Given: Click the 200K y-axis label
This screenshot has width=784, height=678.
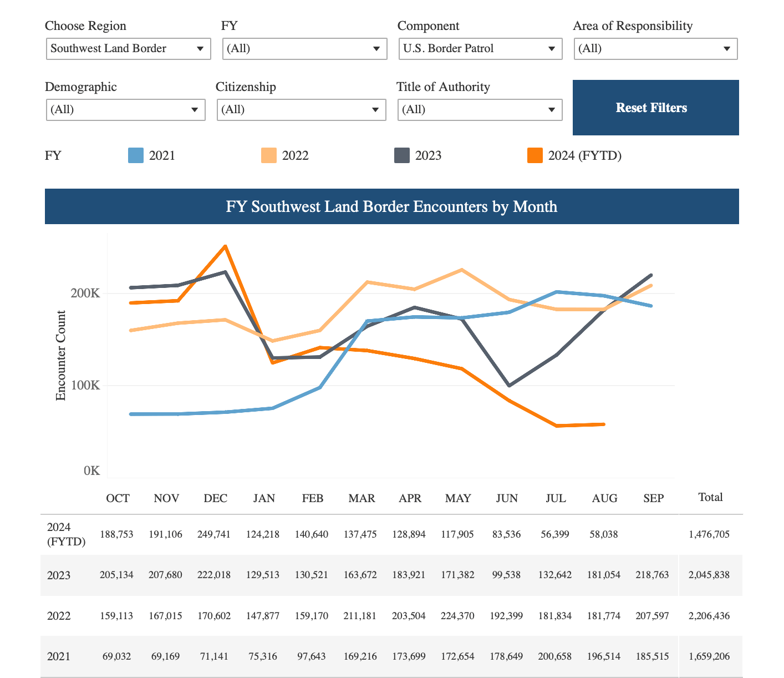Looking at the screenshot, I should tap(85, 293).
